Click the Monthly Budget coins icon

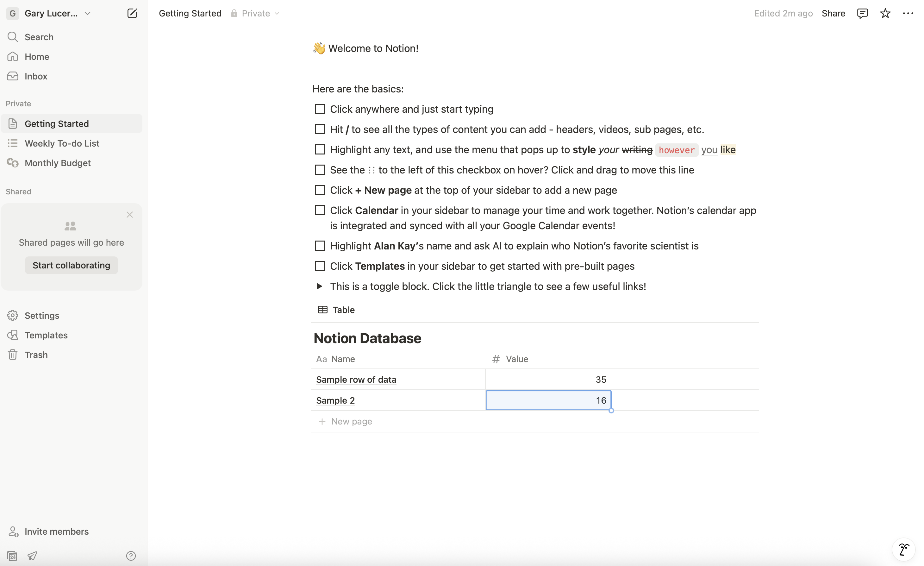[13, 163]
